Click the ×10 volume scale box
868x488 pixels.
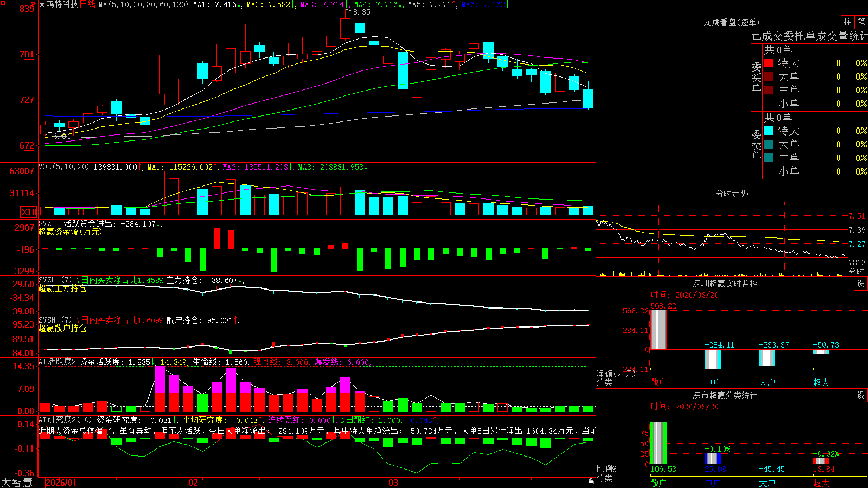click(29, 212)
